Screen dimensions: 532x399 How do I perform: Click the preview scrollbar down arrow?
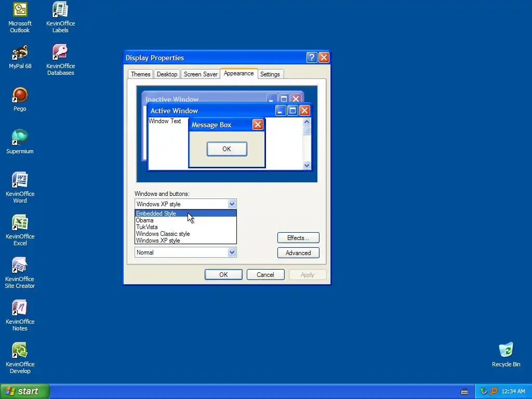click(x=307, y=165)
